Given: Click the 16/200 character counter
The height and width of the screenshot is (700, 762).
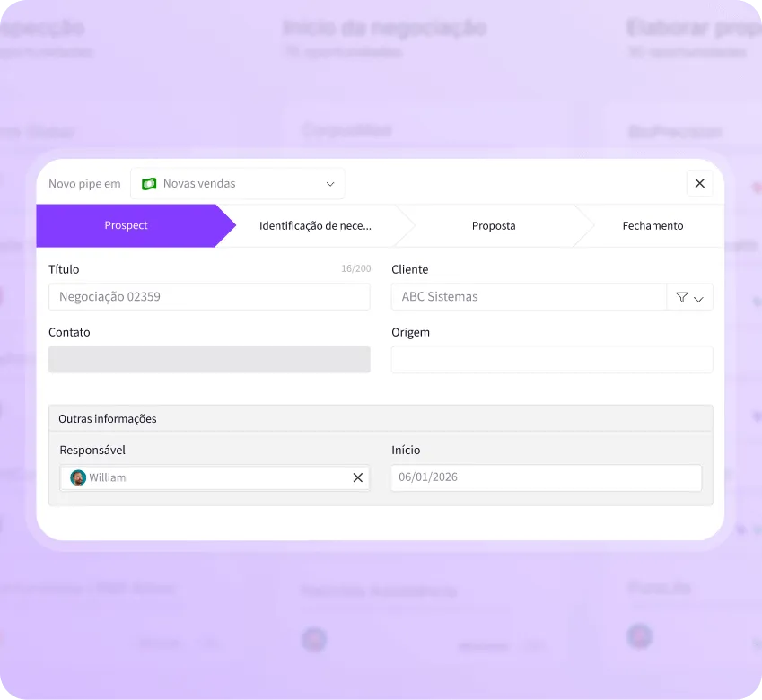Looking at the screenshot, I should 355,267.
